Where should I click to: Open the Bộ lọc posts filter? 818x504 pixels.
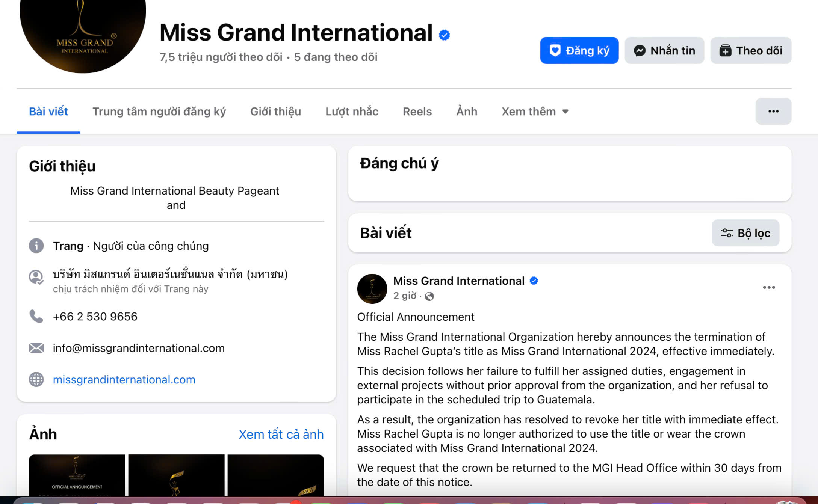coord(745,233)
